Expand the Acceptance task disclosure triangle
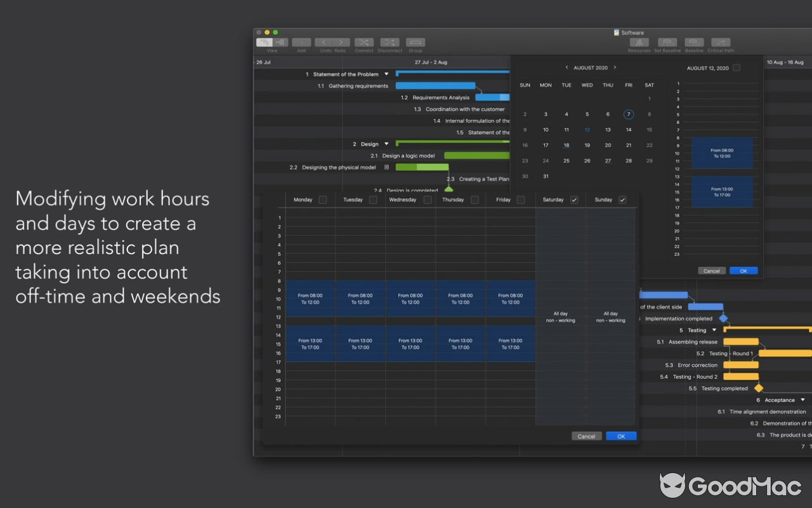The height and width of the screenshot is (508, 812). pos(802,400)
